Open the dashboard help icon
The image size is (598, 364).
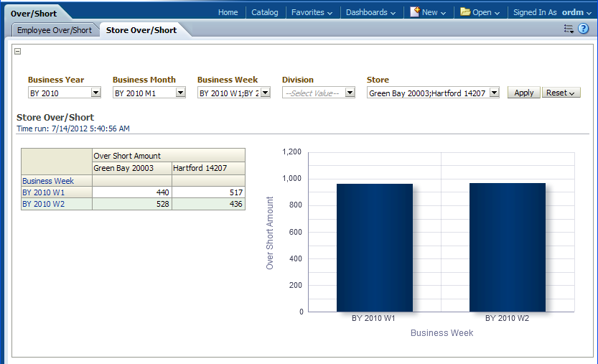pos(584,29)
